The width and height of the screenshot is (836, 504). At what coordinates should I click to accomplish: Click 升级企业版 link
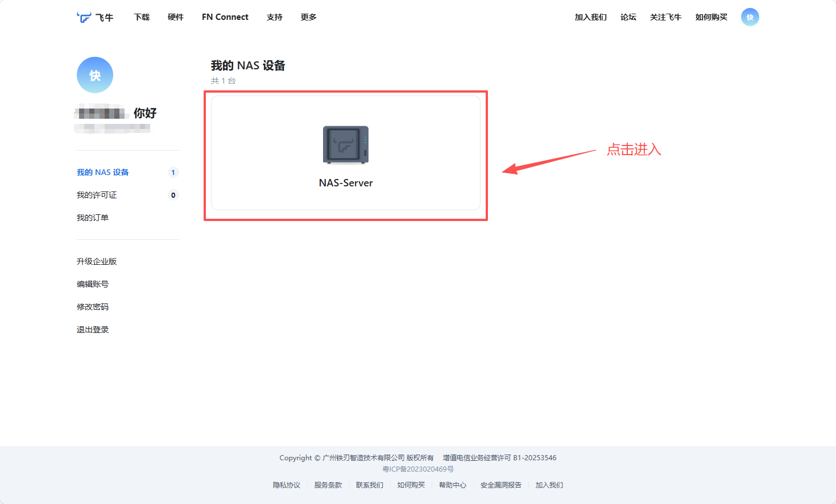point(97,261)
